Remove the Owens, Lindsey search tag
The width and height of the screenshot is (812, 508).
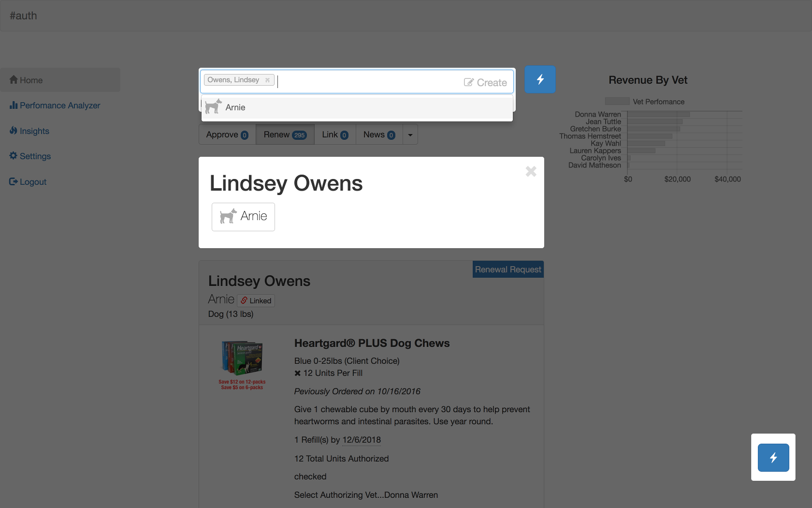click(x=267, y=80)
